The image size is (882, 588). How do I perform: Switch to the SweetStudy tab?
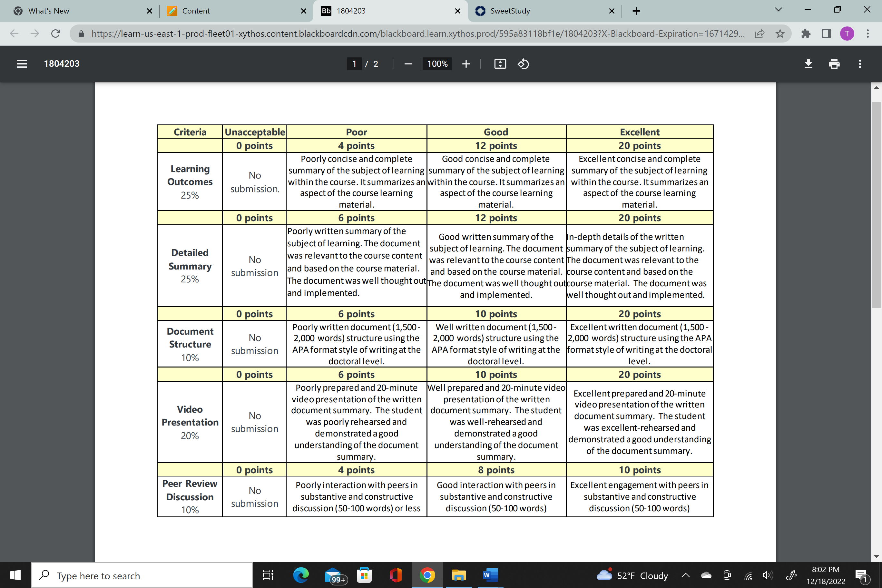(x=544, y=11)
